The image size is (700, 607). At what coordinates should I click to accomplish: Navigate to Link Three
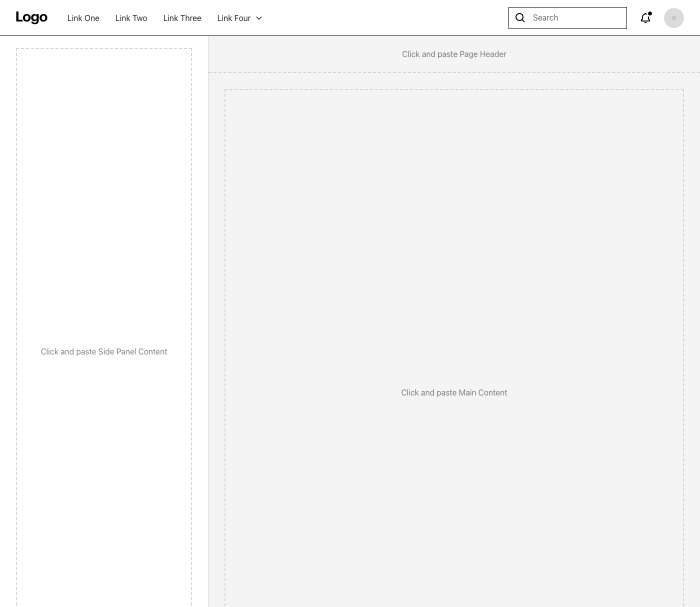pyautogui.click(x=182, y=18)
